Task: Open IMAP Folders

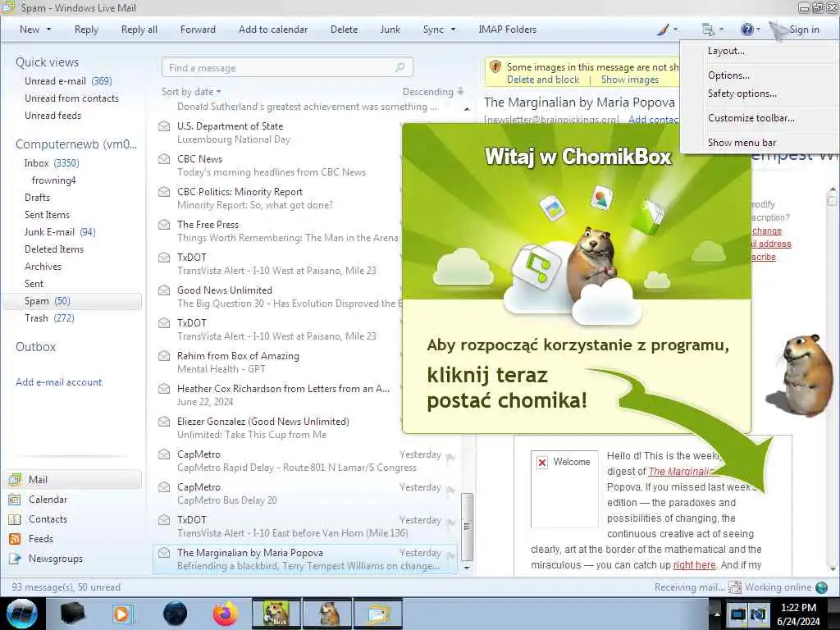Action: [x=507, y=30]
